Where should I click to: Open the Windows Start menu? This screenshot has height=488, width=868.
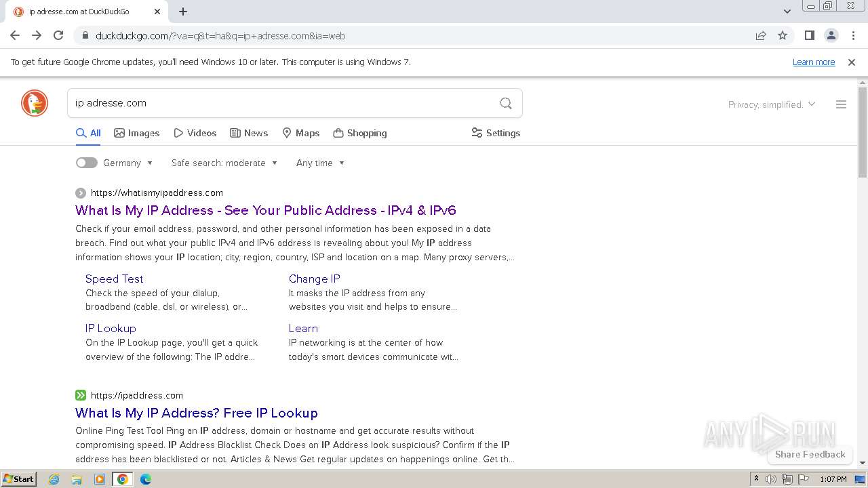[18, 479]
